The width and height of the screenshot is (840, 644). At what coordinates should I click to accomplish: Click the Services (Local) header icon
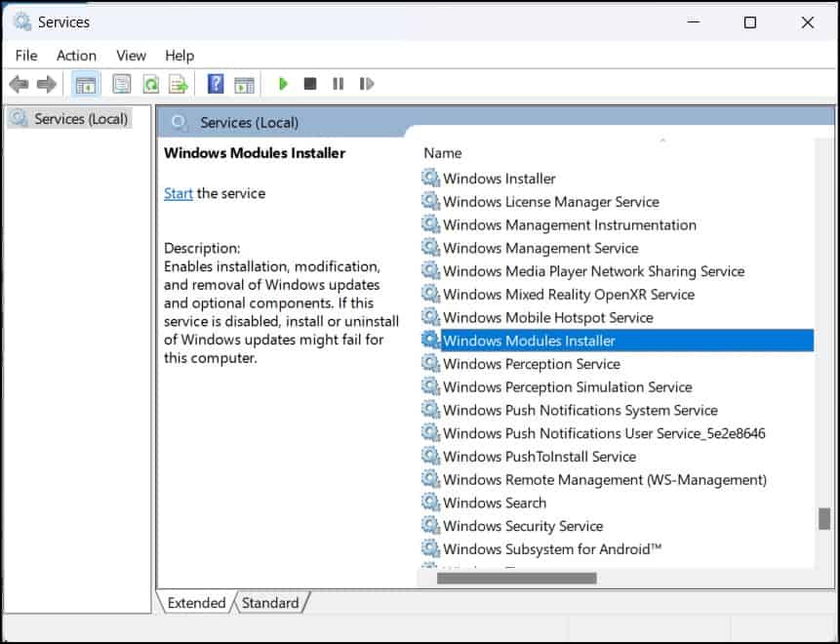[x=179, y=123]
